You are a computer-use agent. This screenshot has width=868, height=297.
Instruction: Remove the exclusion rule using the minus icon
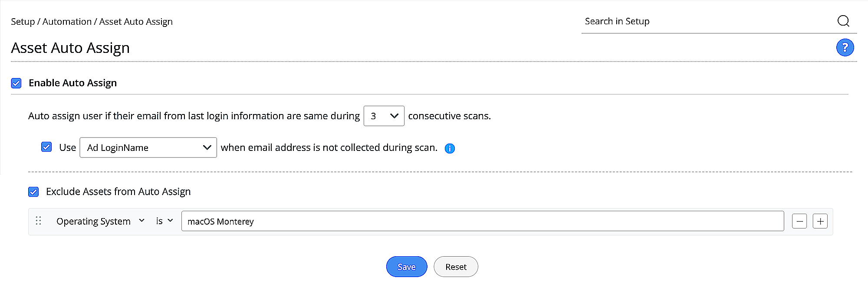(x=799, y=221)
